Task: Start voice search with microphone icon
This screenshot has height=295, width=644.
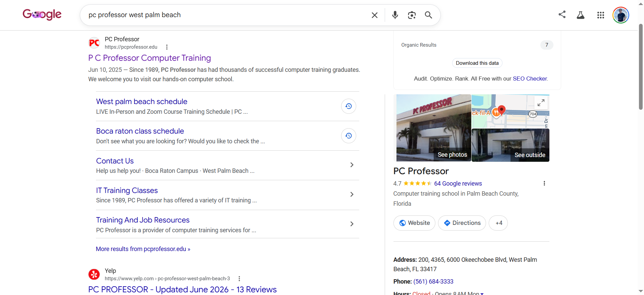Action: [x=395, y=15]
